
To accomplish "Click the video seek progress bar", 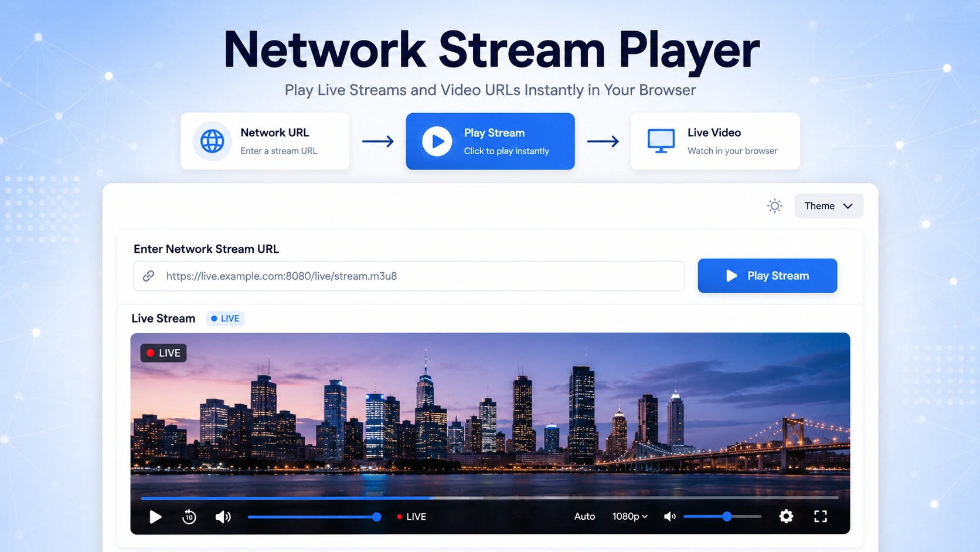I will (489, 497).
